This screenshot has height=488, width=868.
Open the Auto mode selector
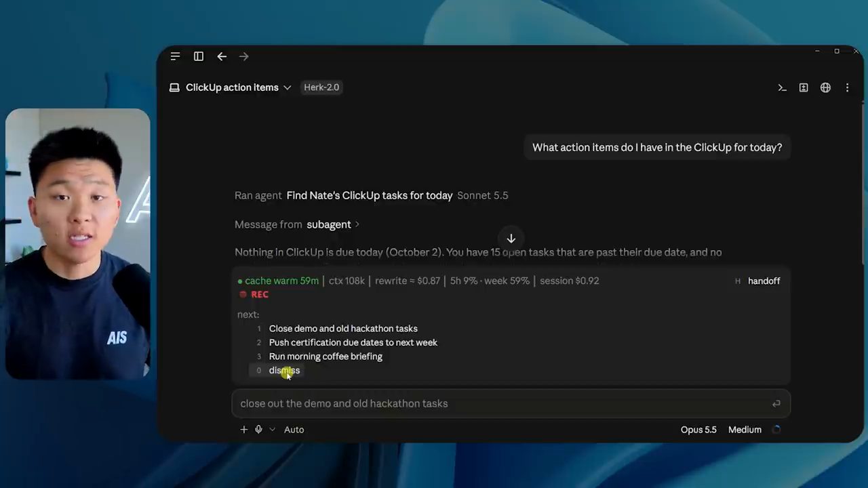(x=294, y=429)
